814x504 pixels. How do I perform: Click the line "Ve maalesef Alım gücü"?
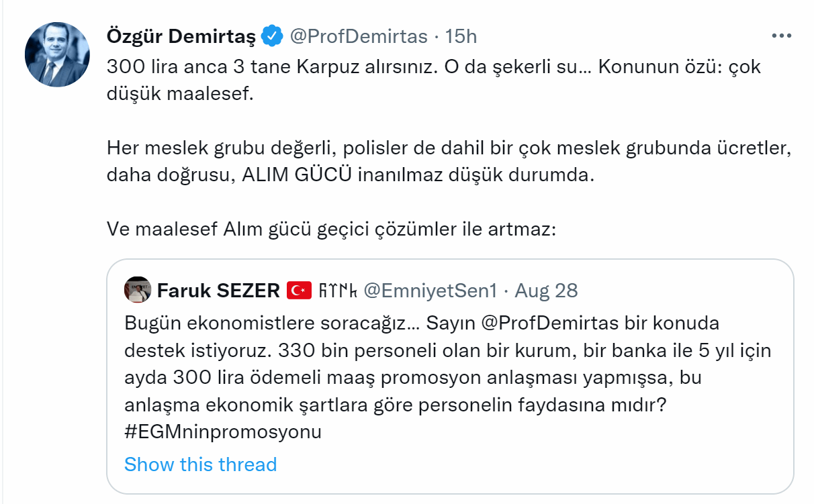(332, 229)
